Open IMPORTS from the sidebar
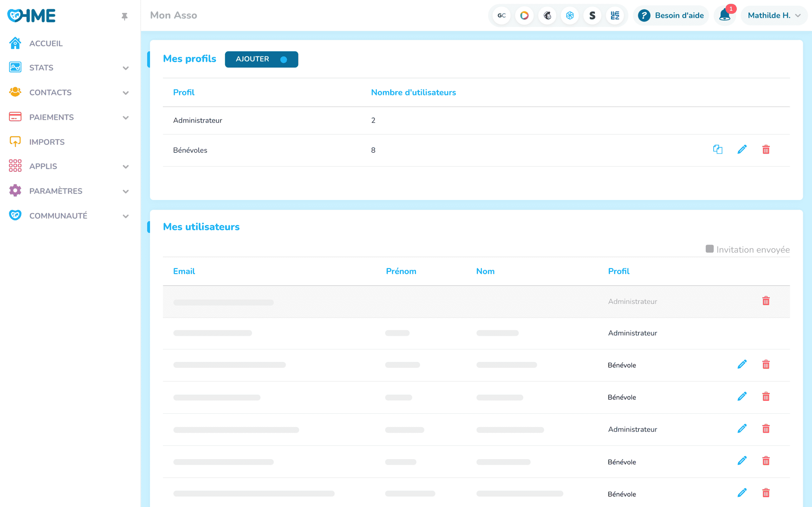Screen dimensions: 812x507 pos(47,142)
